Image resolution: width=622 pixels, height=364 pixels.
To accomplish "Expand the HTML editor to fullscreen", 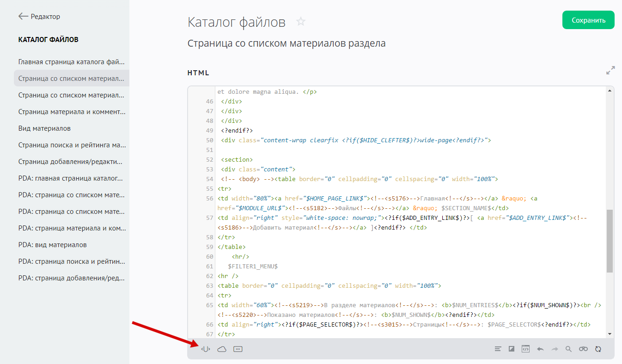I will 610,70.
